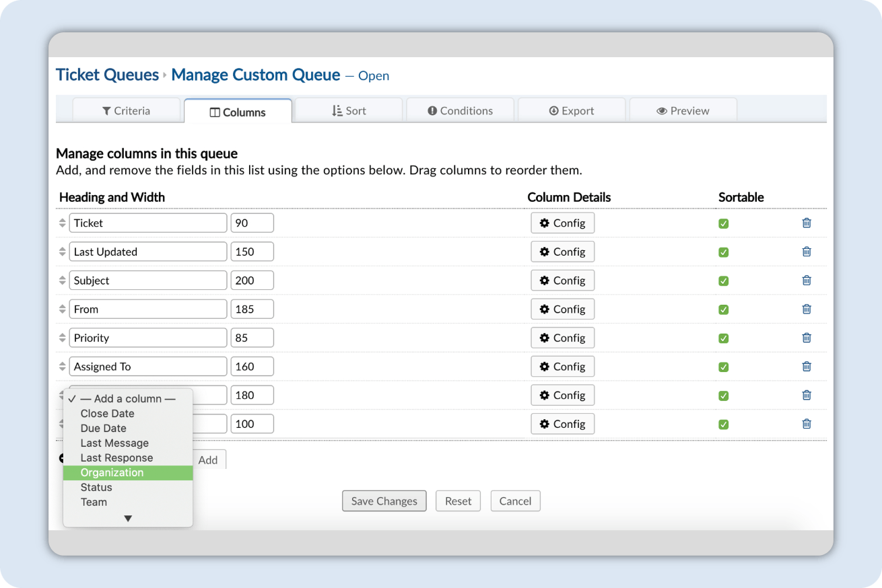
Task: Choose Last Response from the dropdown list
Action: point(128,457)
